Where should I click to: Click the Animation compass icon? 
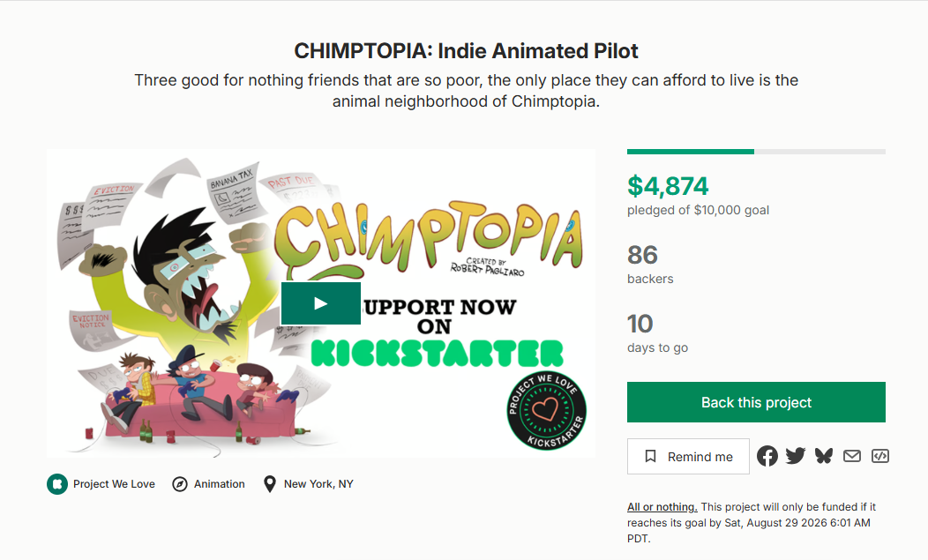[x=180, y=484]
